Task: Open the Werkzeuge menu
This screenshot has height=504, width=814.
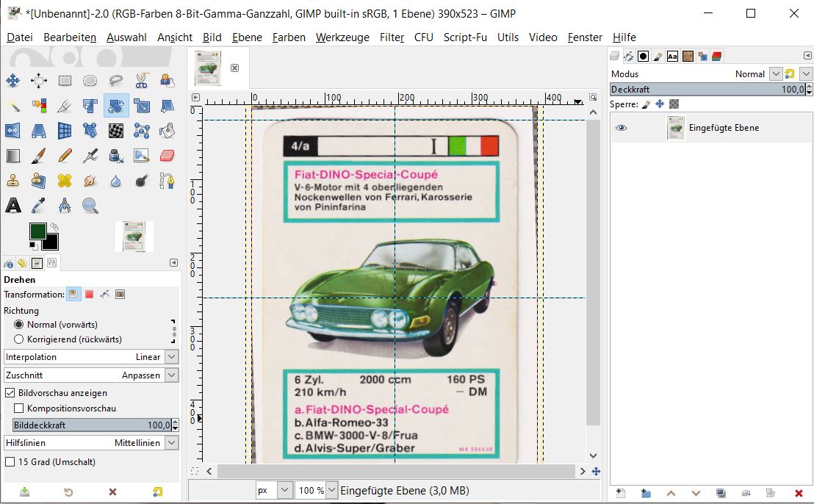Action: point(342,37)
